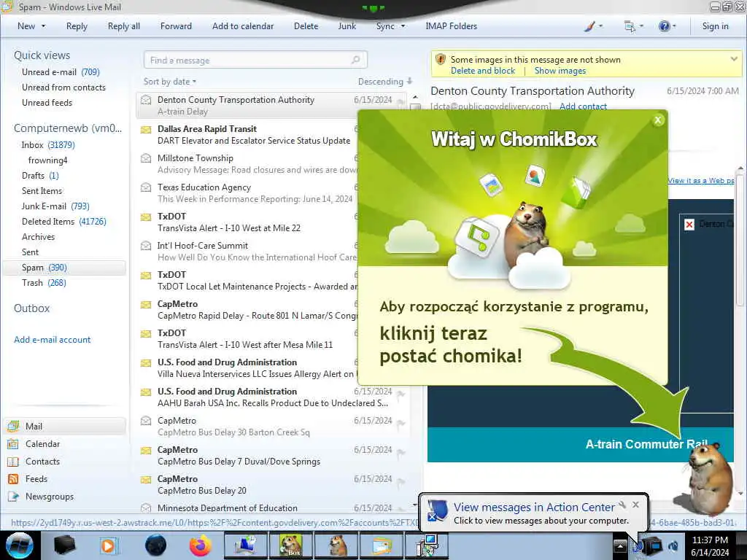
Task: Click open envelope icon beside Millstone Township
Action: coord(146,158)
